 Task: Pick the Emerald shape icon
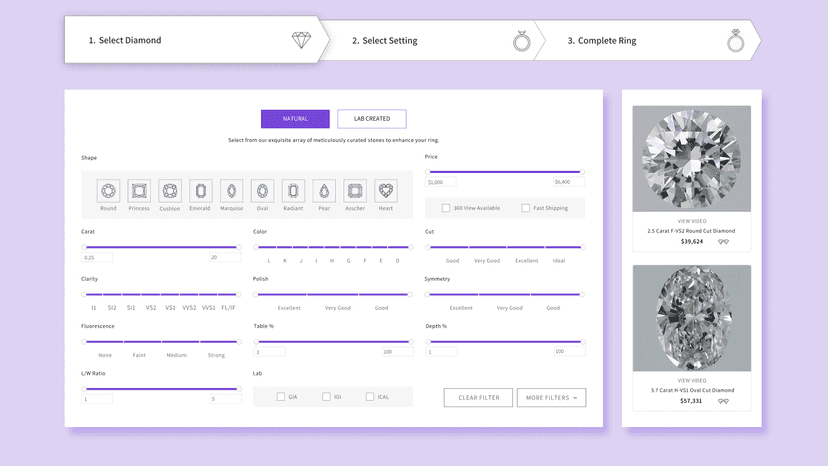201,191
